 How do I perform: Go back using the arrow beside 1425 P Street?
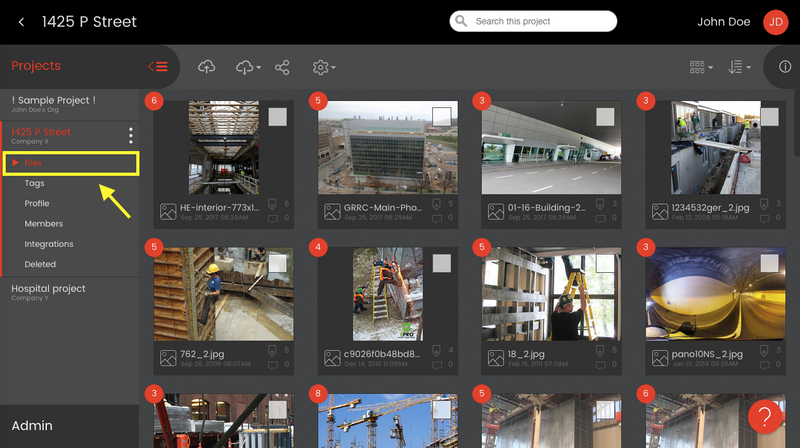pos(21,22)
